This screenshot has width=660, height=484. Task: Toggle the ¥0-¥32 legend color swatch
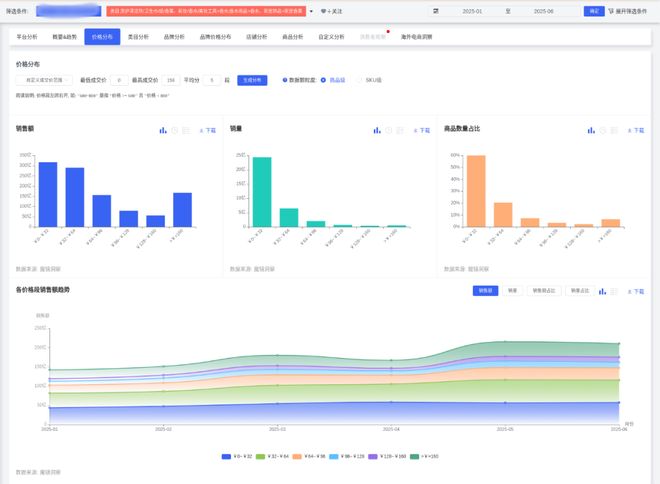pyautogui.click(x=226, y=456)
